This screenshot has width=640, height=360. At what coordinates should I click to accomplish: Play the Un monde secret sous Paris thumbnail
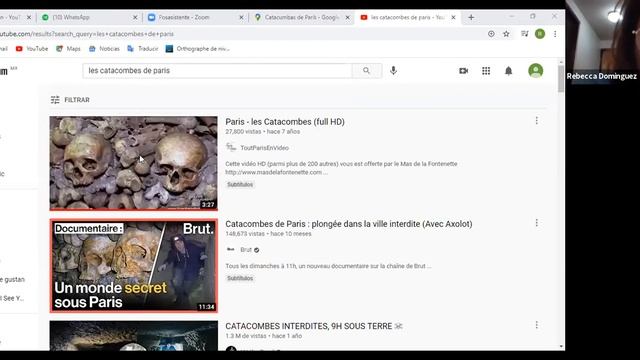[x=133, y=266]
